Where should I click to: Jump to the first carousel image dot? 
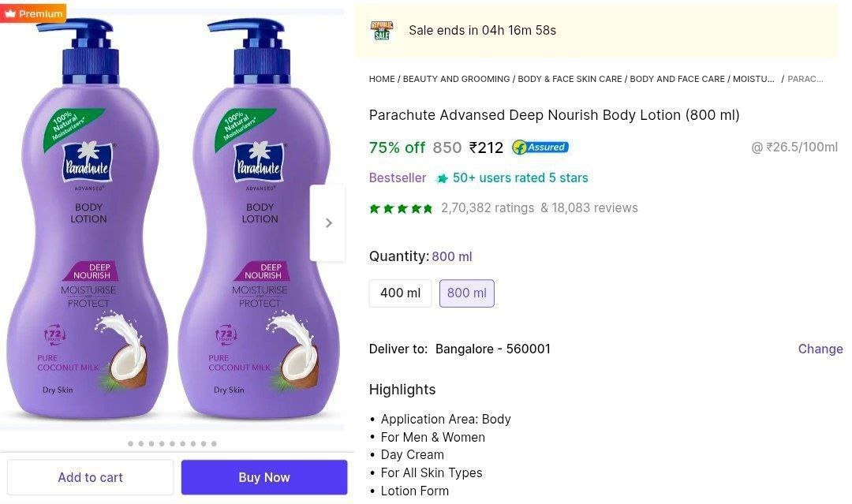130,444
